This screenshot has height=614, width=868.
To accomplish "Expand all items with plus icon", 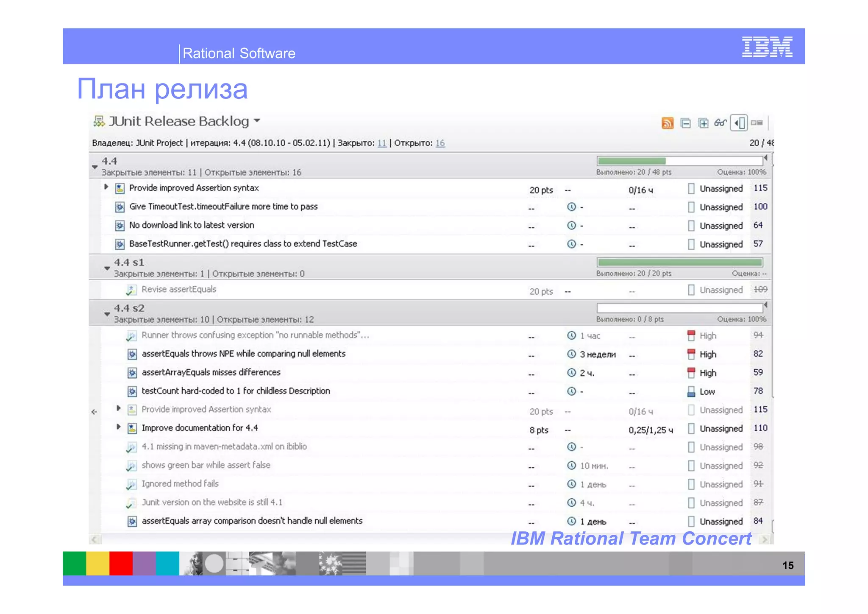I will tap(703, 123).
